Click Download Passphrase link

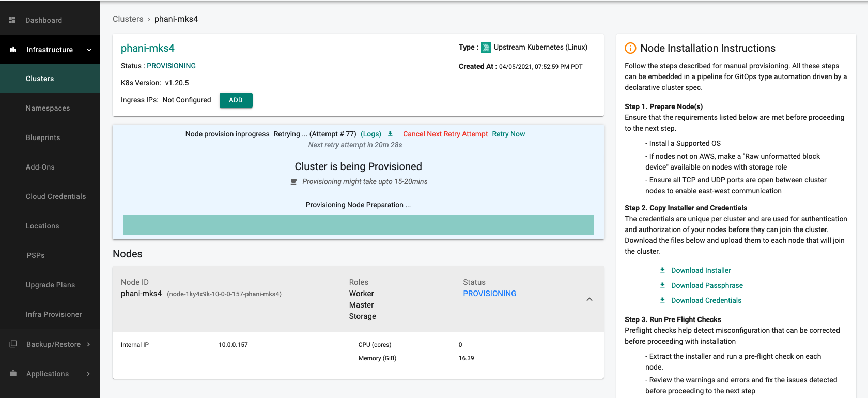click(707, 285)
